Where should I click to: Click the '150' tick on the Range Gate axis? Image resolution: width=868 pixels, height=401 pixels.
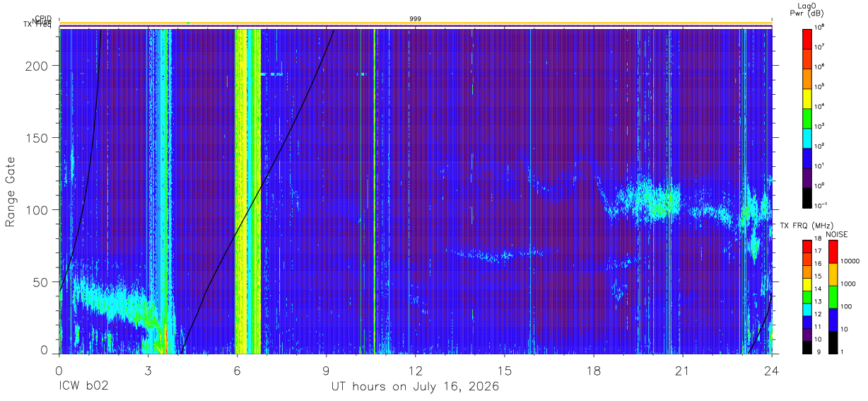point(37,137)
